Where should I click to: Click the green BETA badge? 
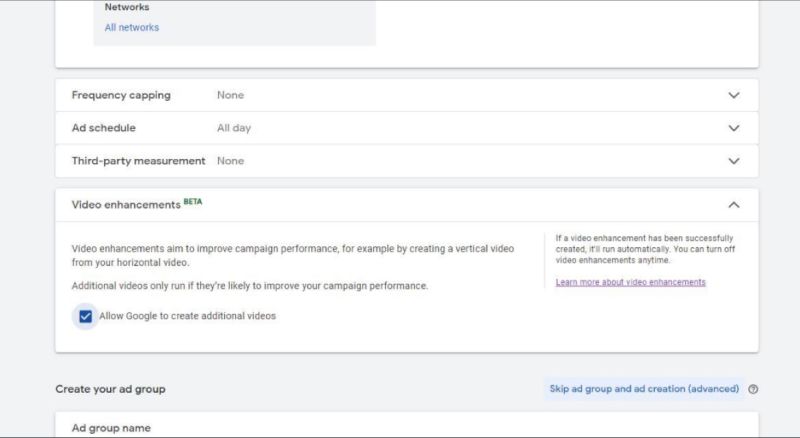(193, 202)
